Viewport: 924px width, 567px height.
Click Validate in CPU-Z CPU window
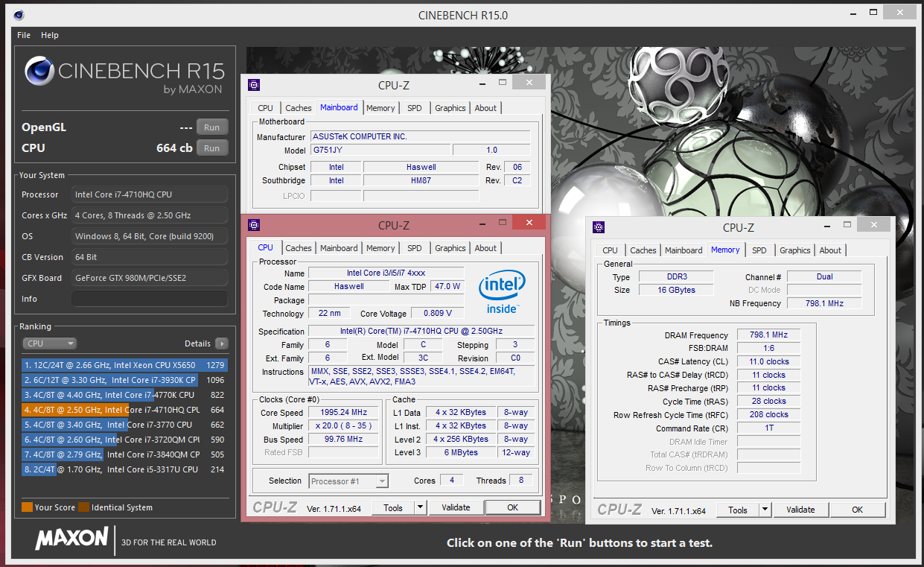456,507
